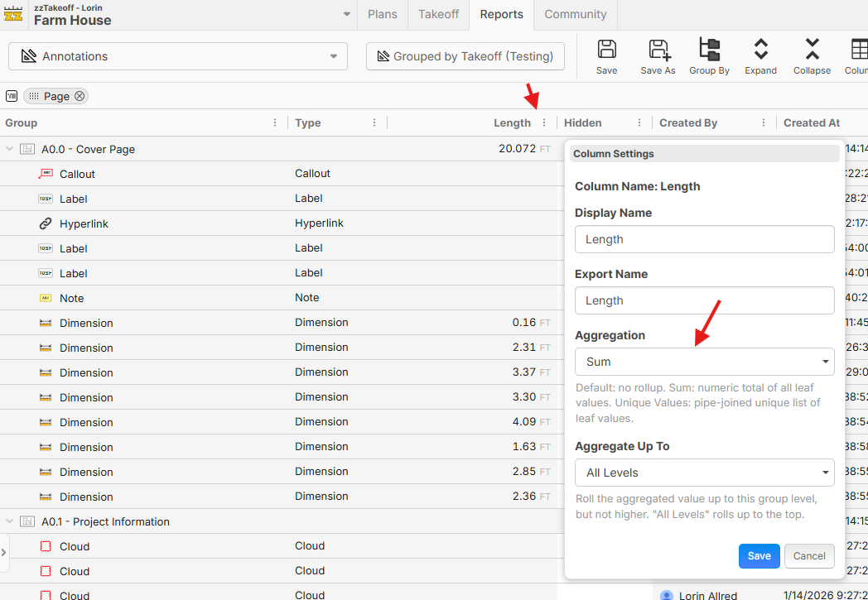Click the Dimension icon in 2.36 FT row

pos(46,497)
